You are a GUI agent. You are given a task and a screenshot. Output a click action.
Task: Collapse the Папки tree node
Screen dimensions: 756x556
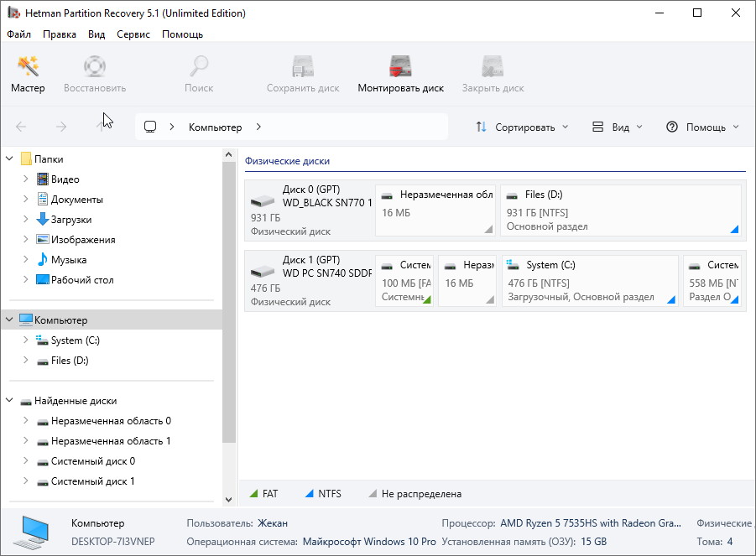(x=9, y=158)
